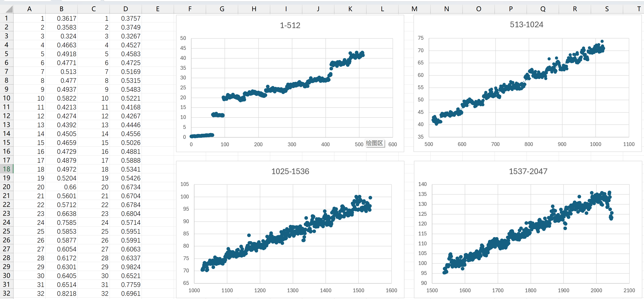Click horizontal axis label 1100 in 513-1024 chart
This screenshot has width=644, height=299.
click(629, 144)
